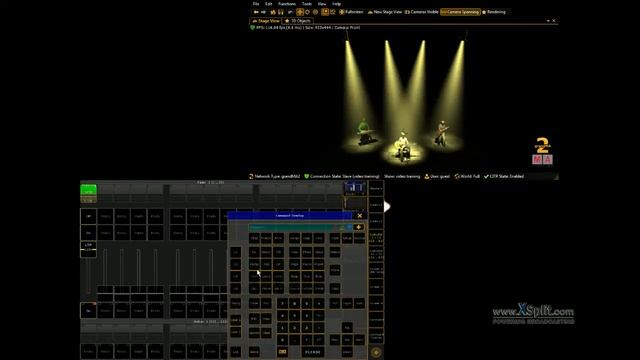Click DTF State Enabled status entry
This screenshot has height=360, width=640.
(x=504, y=176)
